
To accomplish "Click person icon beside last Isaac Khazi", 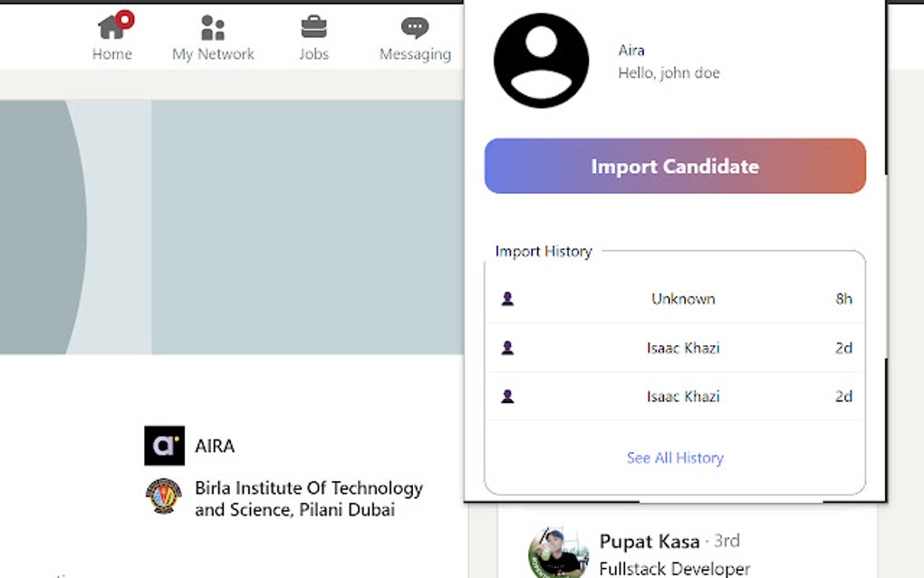I will pos(507,397).
